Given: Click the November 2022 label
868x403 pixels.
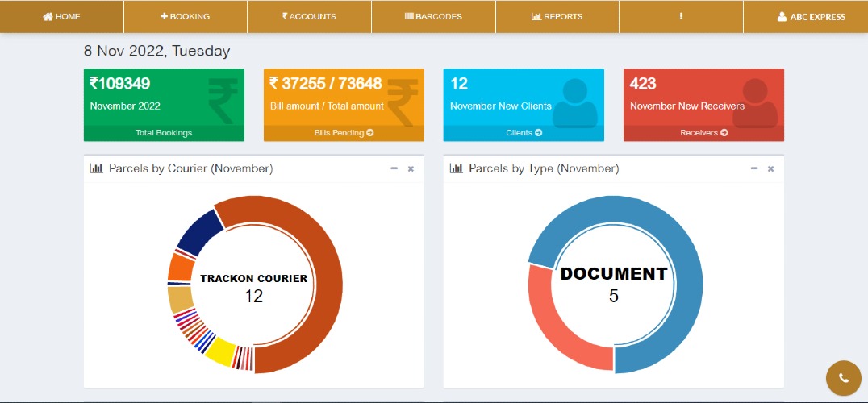Looking at the screenshot, I should click(125, 106).
